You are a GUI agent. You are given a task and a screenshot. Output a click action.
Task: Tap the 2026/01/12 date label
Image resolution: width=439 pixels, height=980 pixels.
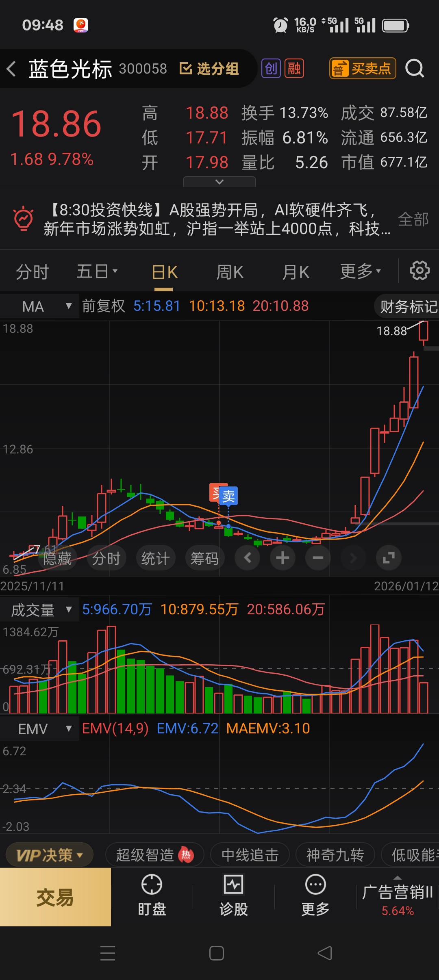point(406,586)
